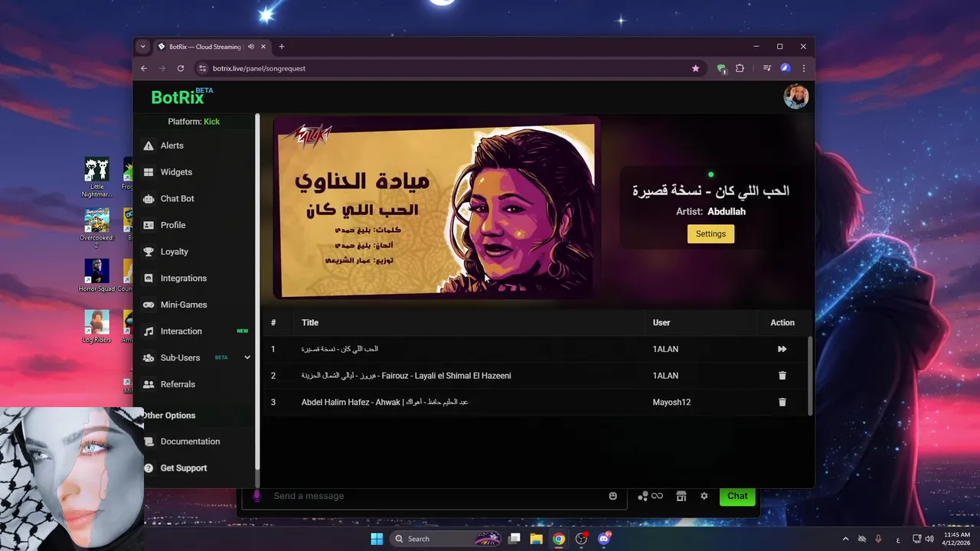This screenshot has height=551, width=980.
Task: Click the microphone icon in chat bar
Action: click(256, 496)
